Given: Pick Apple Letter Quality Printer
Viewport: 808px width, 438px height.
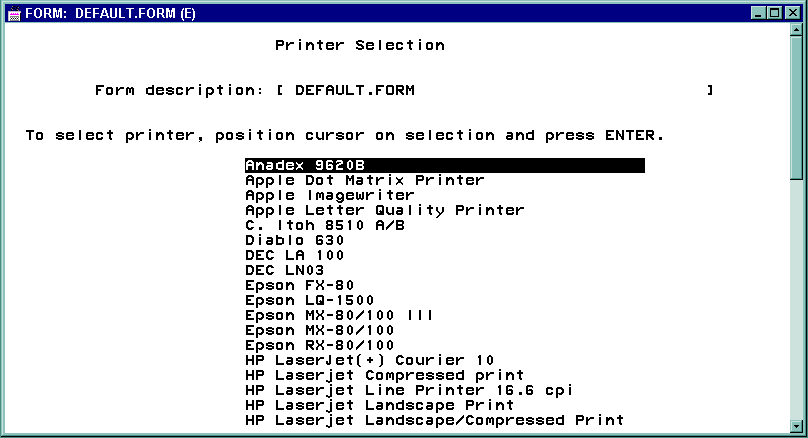Looking at the screenshot, I should point(384,210).
